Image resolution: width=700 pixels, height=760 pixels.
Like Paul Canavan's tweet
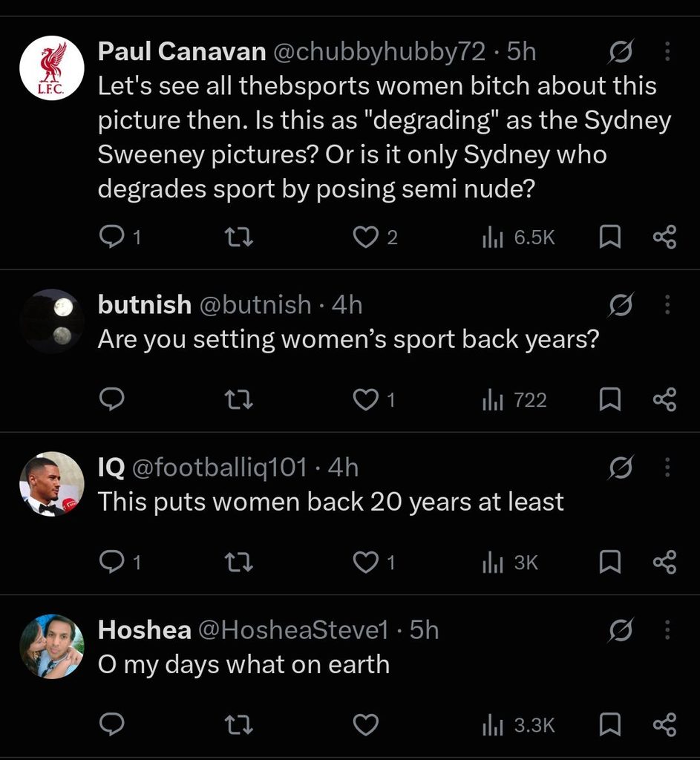click(375, 237)
